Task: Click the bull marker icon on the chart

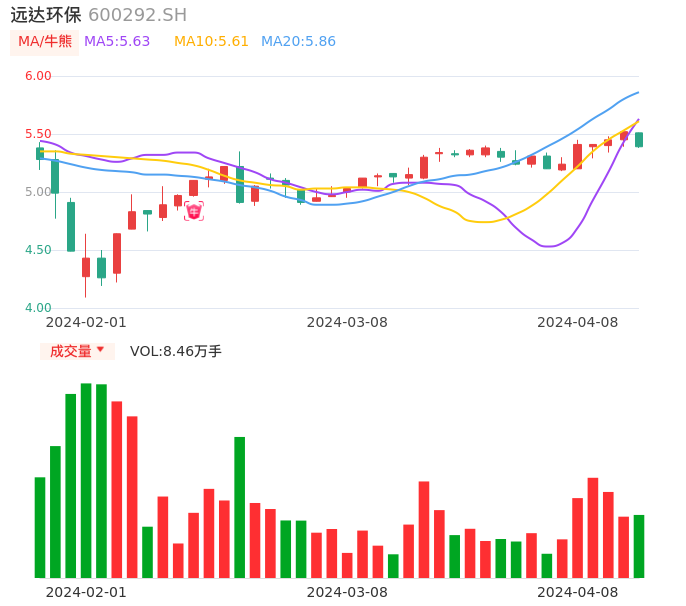Action: (194, 211)
